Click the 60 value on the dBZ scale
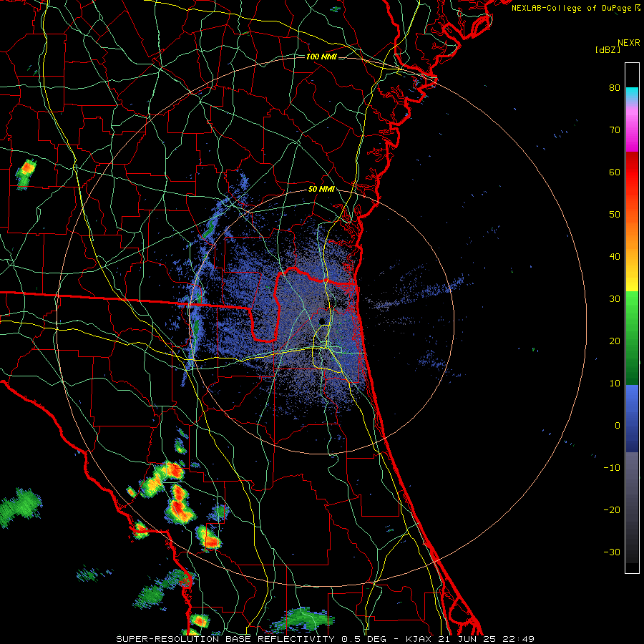The width and height of the screenshot is (644, 644). [x=615, y=172]
